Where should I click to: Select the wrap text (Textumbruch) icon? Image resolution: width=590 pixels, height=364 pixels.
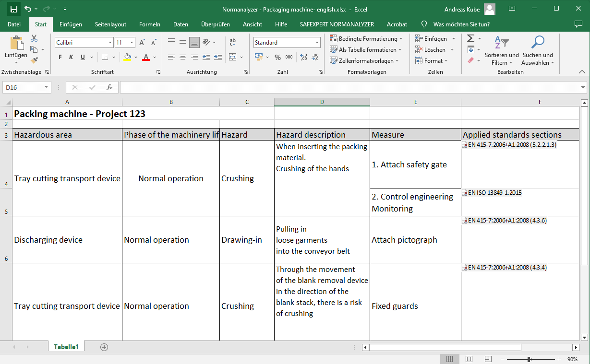coord(232,43)
